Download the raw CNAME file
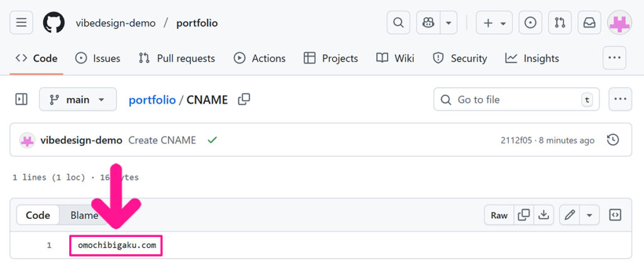The image size is (644, 273). 543,215
